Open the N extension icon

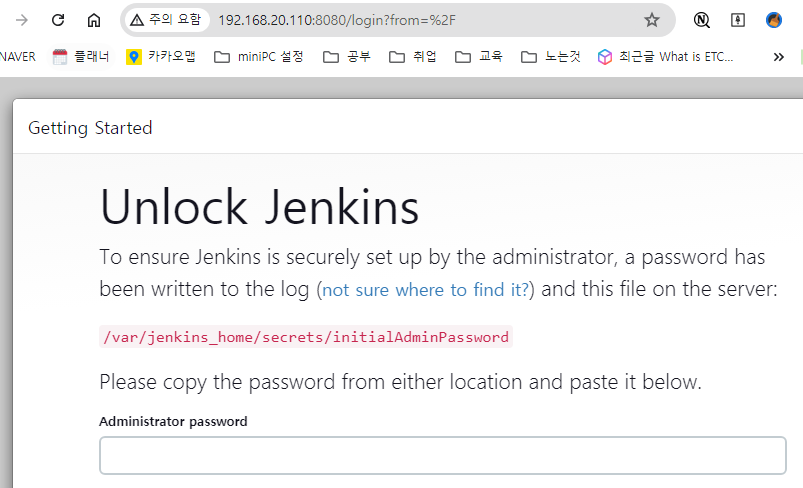point(702,20)
